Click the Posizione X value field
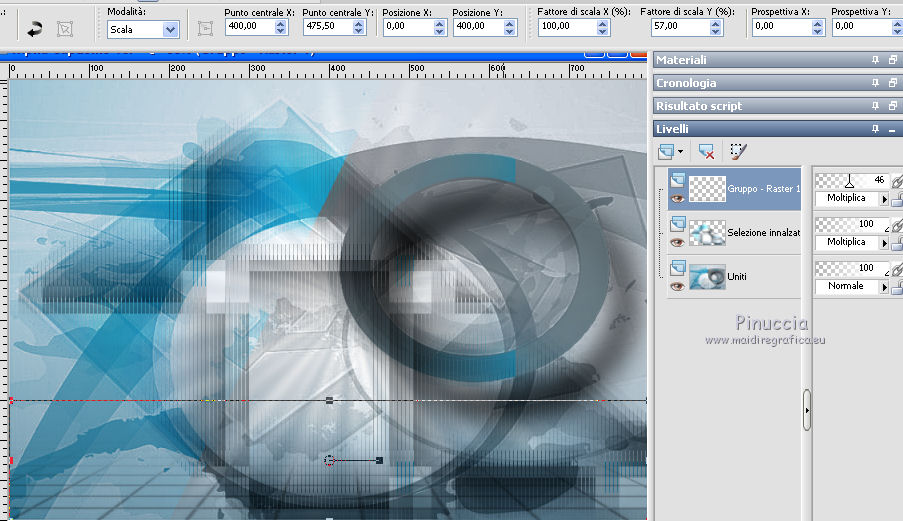 [x=408, y=26]
